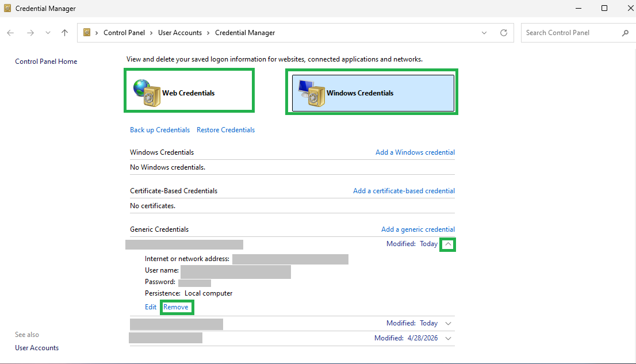Image resolution: width=636 pixels, height=364 pixels.
Task: Open Control Panel Home
Action: pyautogui.click(x=46, y=62)
